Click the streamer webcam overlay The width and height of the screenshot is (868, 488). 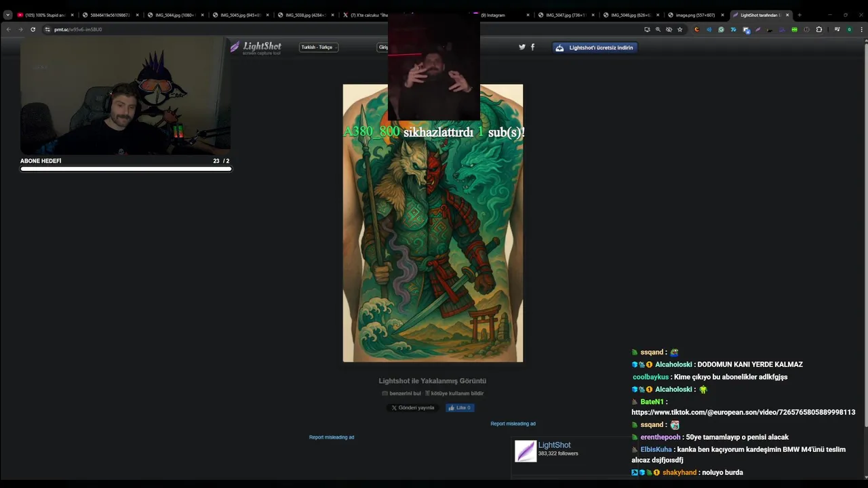tap(125, 95)
